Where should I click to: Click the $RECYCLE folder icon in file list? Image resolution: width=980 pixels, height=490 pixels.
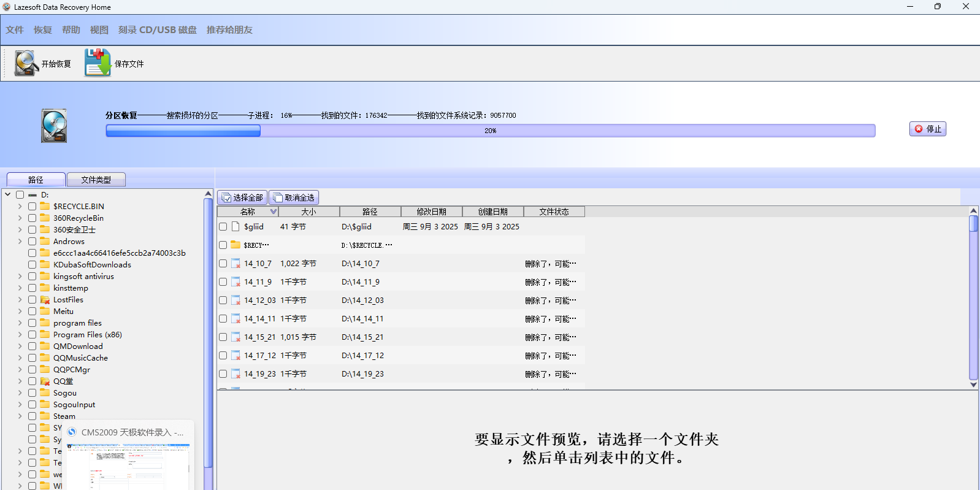tap(235, 245)
